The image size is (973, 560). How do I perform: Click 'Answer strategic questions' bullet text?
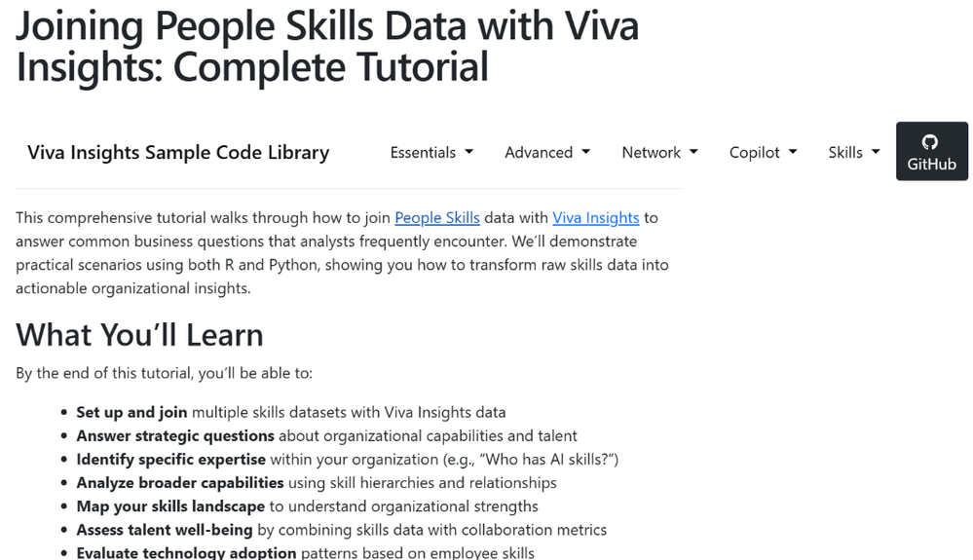[175, 435]
